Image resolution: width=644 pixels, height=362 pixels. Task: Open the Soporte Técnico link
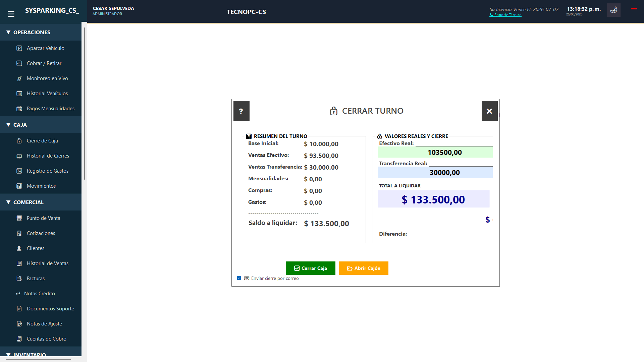pos(505,15)
